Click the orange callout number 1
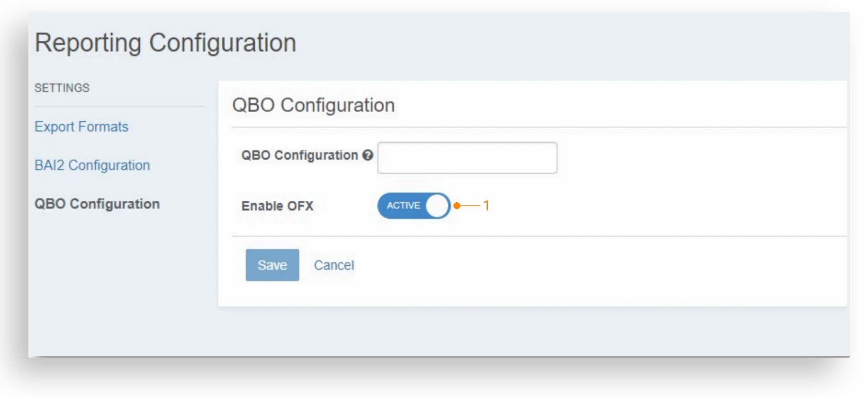Viewport: 868px width, 397px height. point(486,206)
